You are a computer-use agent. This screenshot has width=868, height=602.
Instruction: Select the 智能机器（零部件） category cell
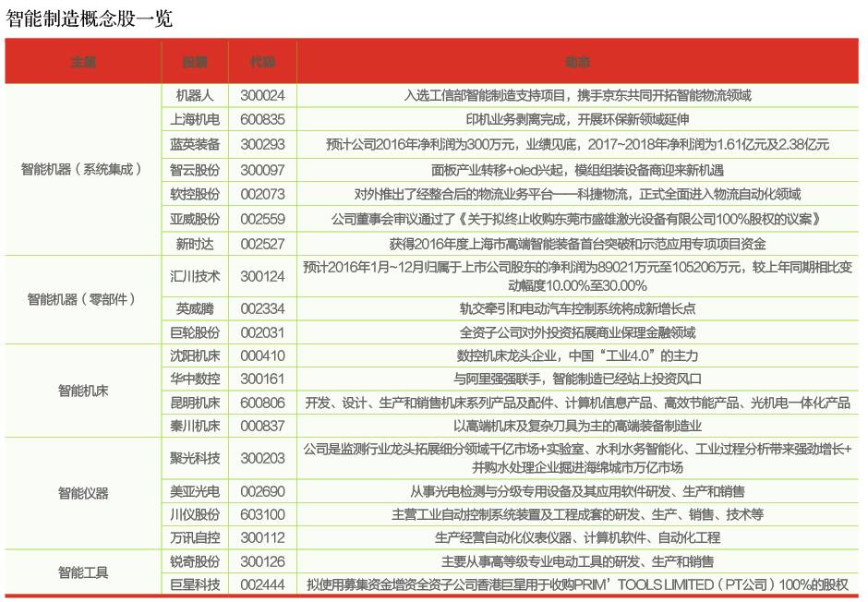[x=83, y=299]
